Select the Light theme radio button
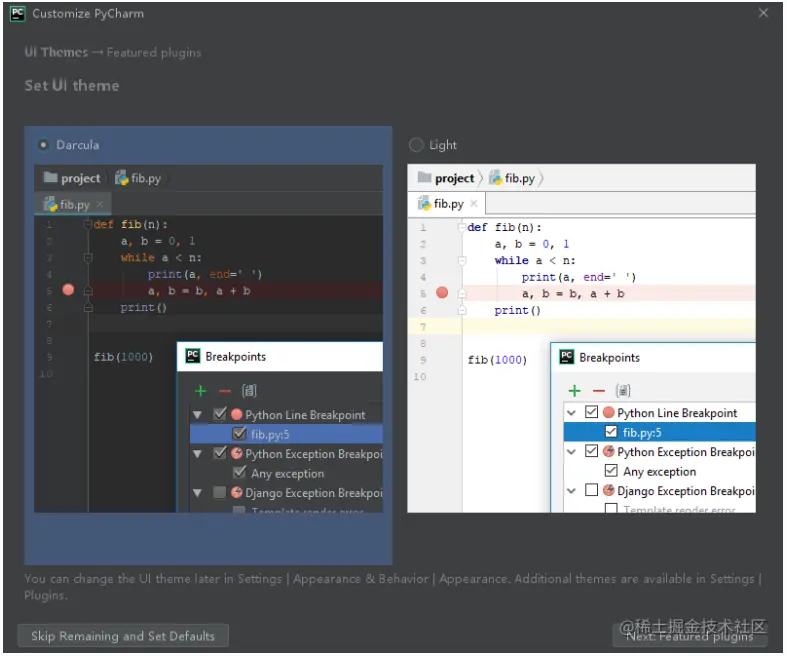The width and height of the screenshot is (787, 656). point(416,145)
